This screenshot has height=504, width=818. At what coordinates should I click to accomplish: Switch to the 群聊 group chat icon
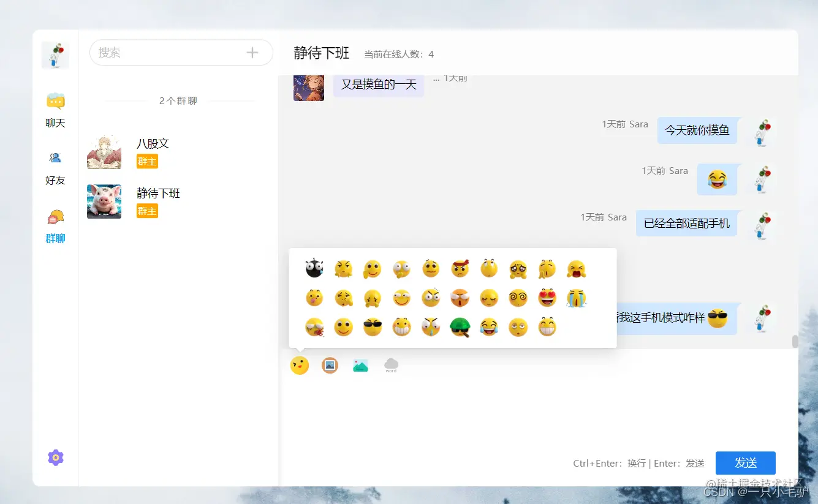55,225
